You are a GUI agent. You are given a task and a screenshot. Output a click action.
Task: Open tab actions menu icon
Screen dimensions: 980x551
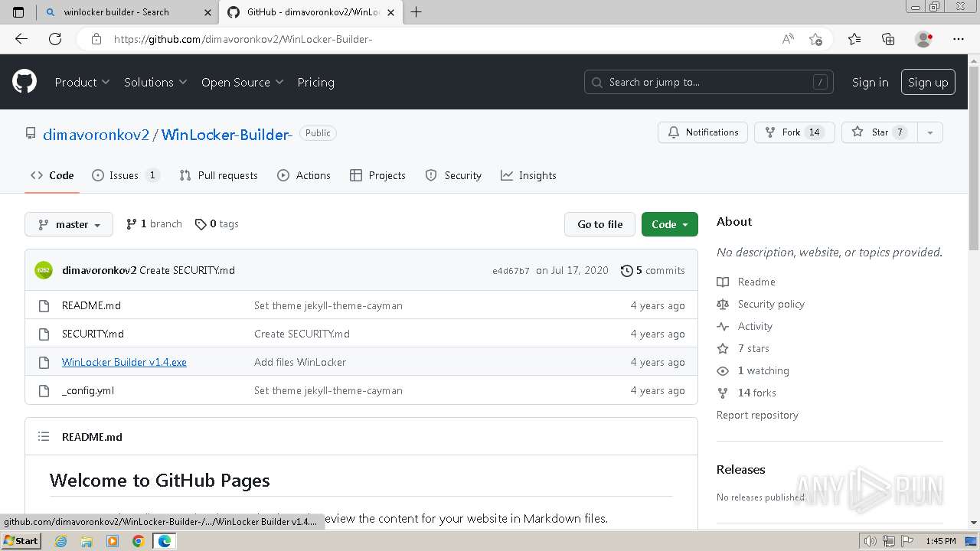click(19, 11)
